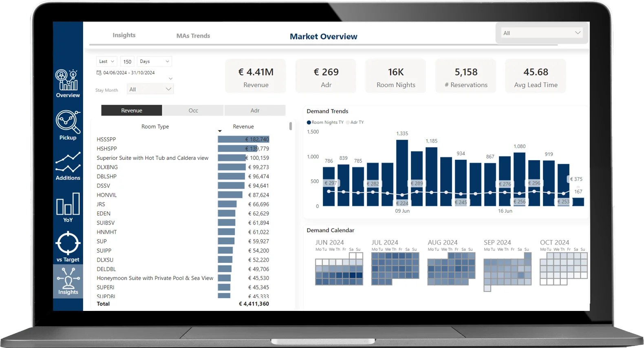The height and width of the screenshot is (348, 644).
Task: Switch the table metric to Occ
Action: [193, 110]
